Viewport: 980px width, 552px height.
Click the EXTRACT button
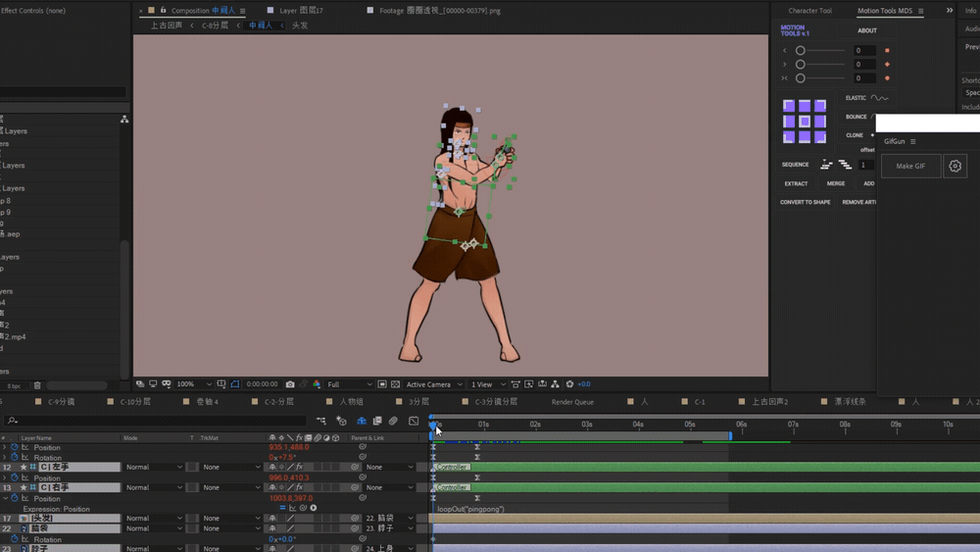tap(796, 183)
